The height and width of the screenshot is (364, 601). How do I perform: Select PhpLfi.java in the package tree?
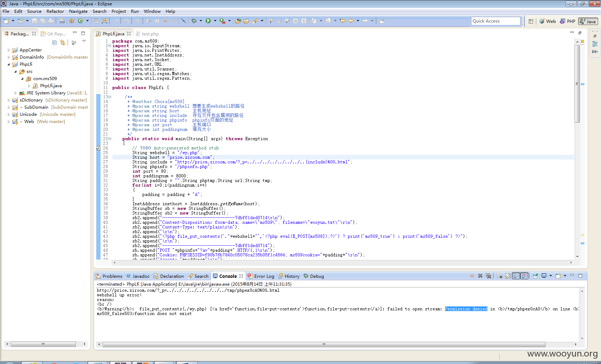[x=48, y=86]
